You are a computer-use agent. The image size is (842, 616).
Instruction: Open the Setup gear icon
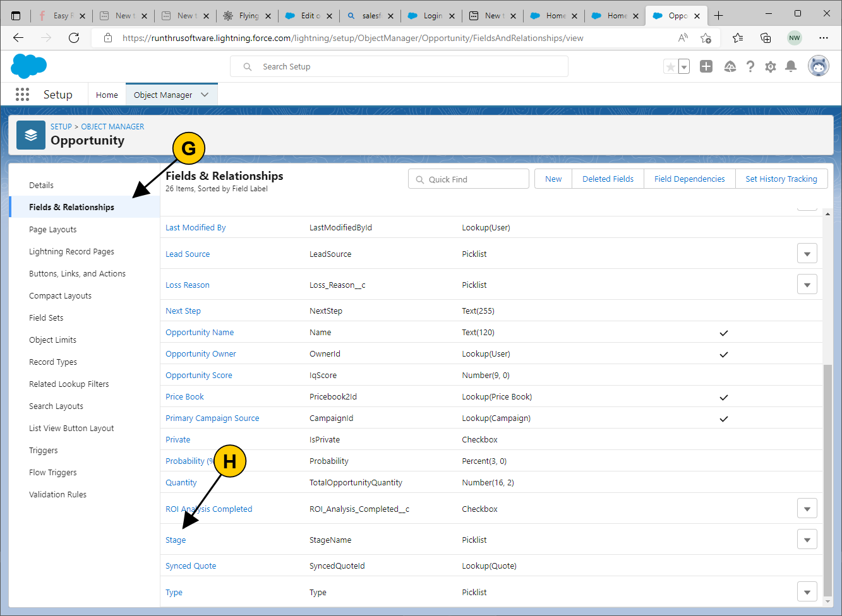pos(770,67)
